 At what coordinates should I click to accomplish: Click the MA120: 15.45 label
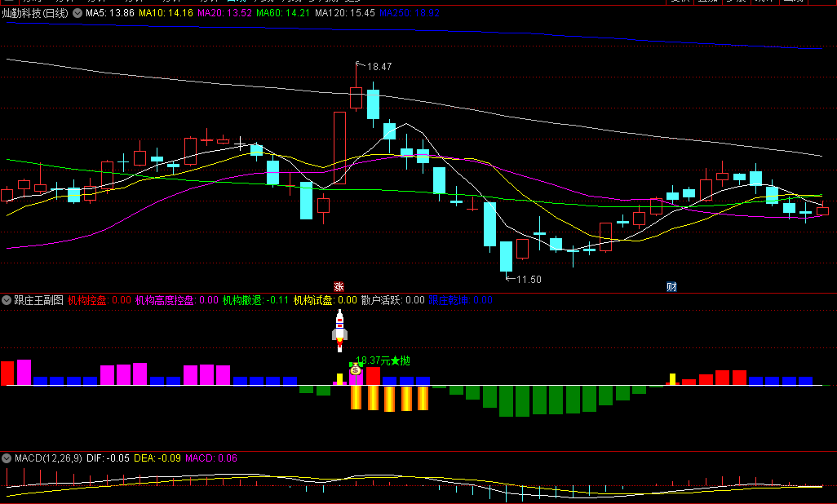click(345, 13)
